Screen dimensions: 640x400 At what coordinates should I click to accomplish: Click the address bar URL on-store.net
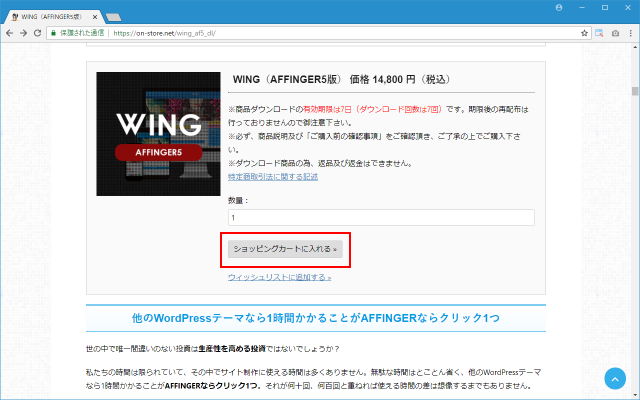[164, 33]
